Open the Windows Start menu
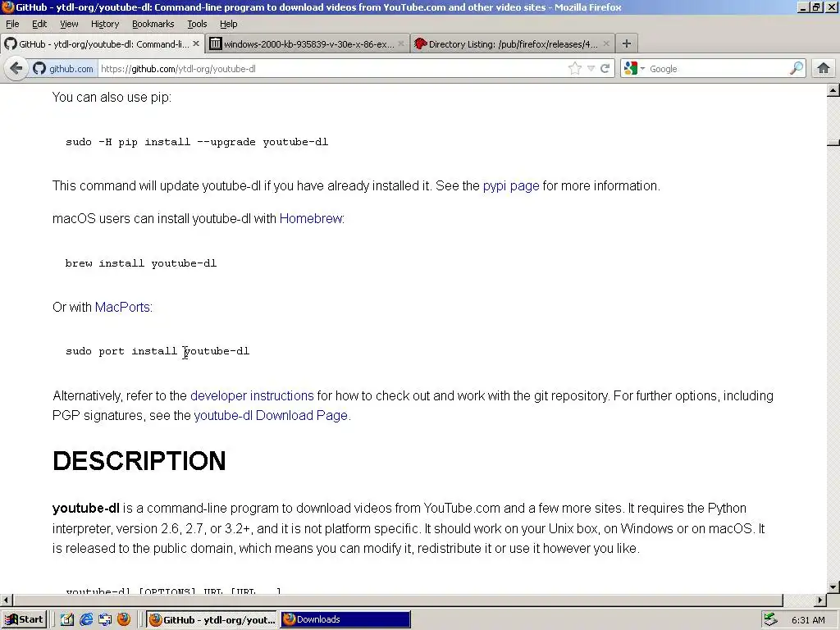The width and height of the screenshot is (840, 630). click(x=24, y=619)
